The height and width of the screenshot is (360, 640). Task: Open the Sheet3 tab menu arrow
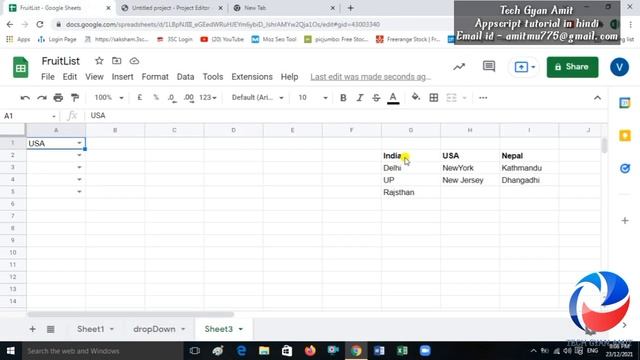click(241, 329)
